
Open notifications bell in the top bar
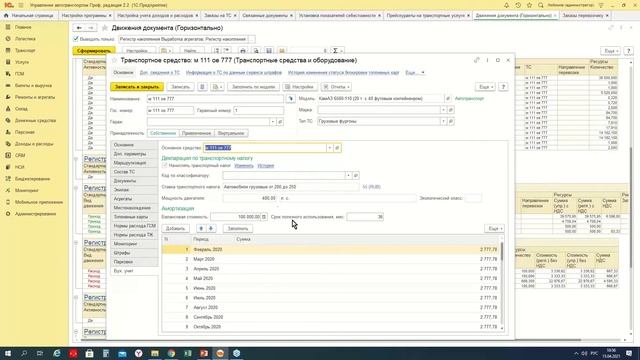pos(507,5)
